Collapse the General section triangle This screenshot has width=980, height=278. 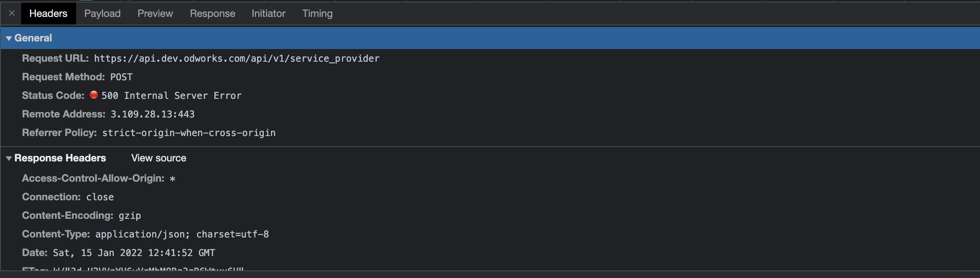click(8, 38)
